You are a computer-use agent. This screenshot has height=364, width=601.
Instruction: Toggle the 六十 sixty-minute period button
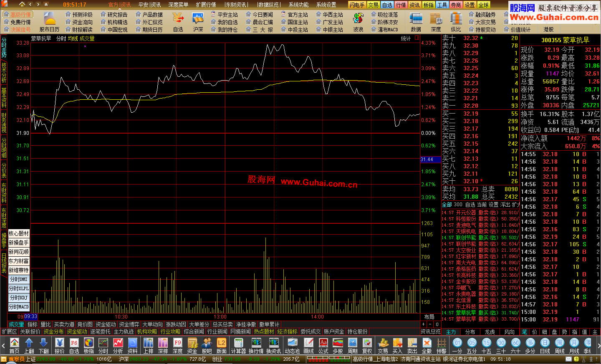click(x=516, y=346)
